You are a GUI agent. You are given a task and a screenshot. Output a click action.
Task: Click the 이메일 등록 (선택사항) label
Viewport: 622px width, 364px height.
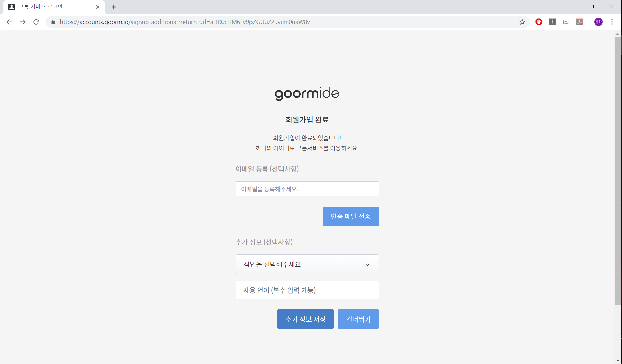tap(267, 169)
